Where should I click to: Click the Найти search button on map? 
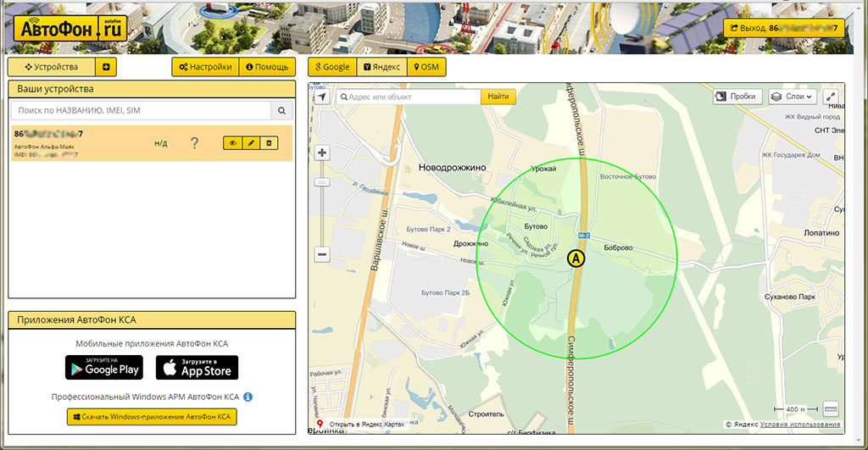click(x=498, y=97)
